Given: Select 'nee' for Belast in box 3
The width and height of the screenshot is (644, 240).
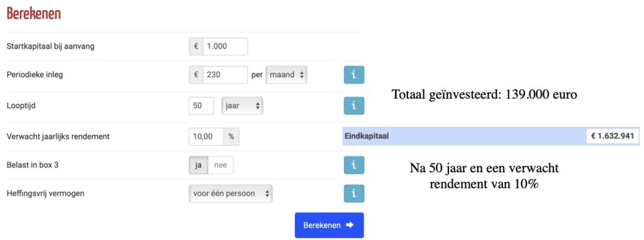Looking at the screenshot, I should click(x=221, y=165).
